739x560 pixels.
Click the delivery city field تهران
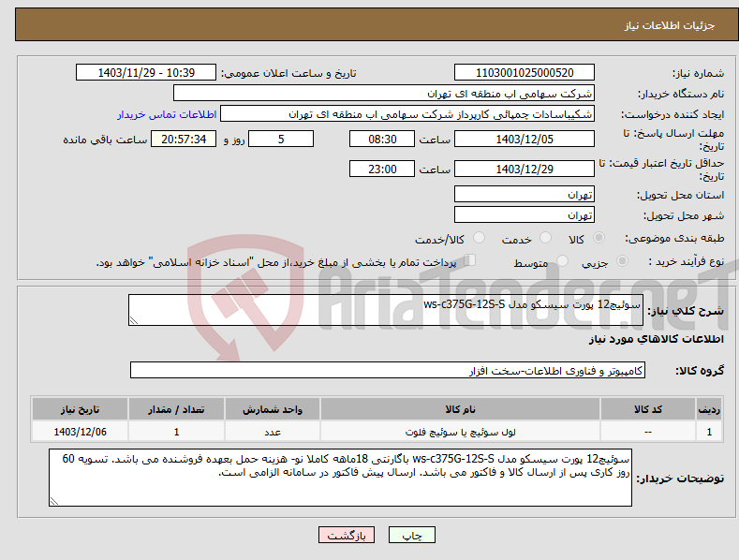click(x=525, y=215)
